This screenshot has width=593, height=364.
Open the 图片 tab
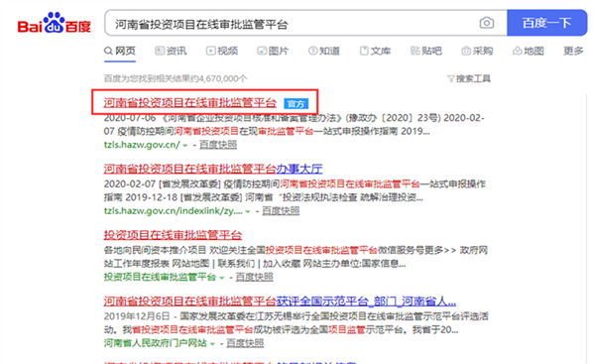[273, 51]
